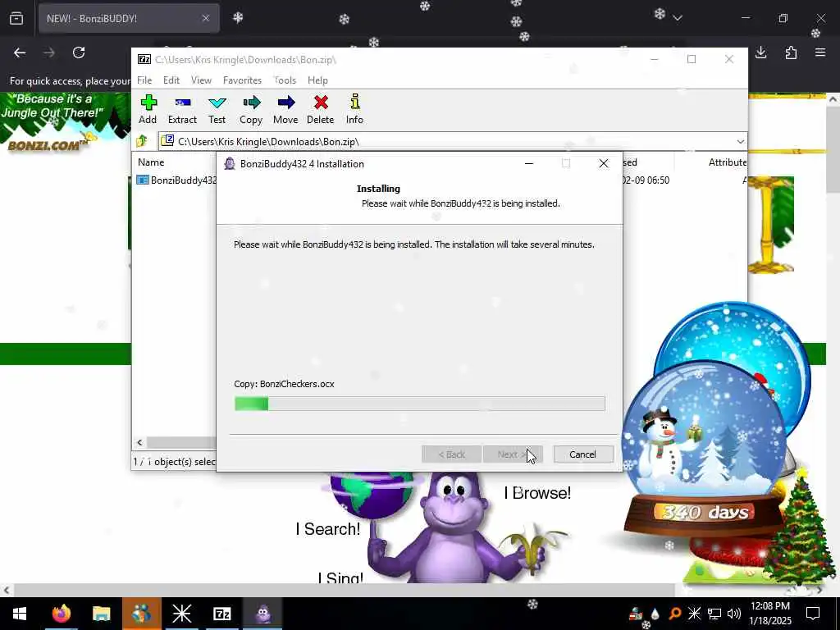The image size is (840, 630).
Task: Minimize the BonziBuddy432 Installation dialog
Action: pos(529,163)
